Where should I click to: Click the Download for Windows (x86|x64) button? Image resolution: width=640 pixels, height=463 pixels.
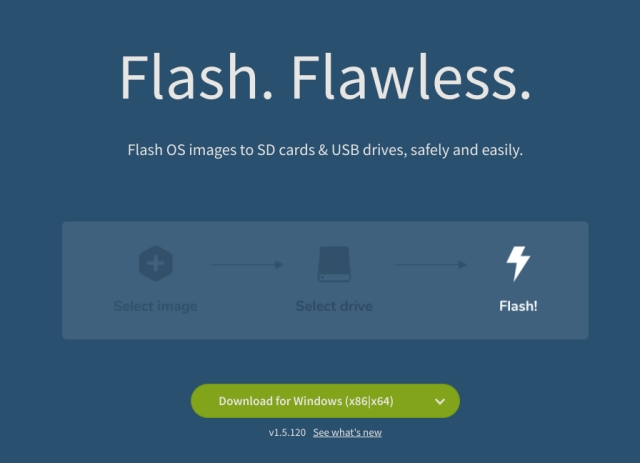[306, 401]
